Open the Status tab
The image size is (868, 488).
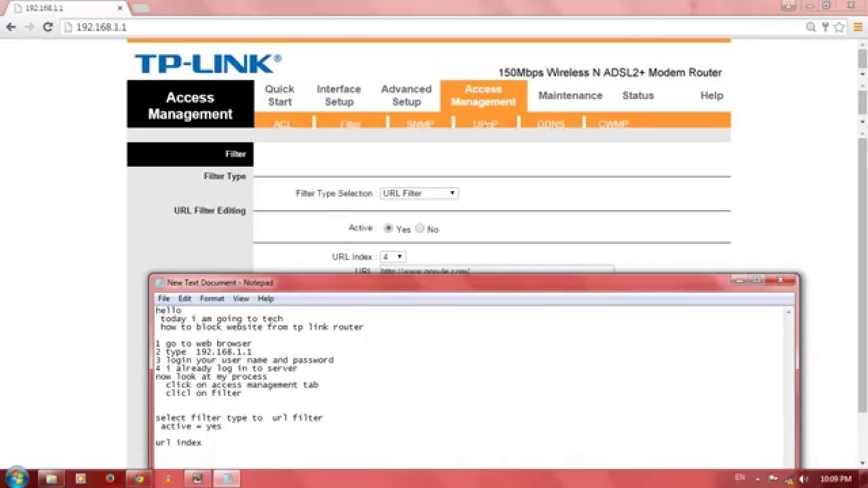click(x=638, y=96)
